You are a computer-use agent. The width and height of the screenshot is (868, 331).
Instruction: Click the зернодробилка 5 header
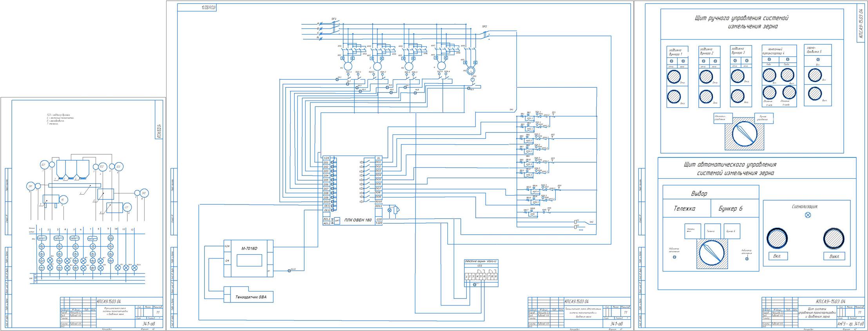click(x=818, y=50)
